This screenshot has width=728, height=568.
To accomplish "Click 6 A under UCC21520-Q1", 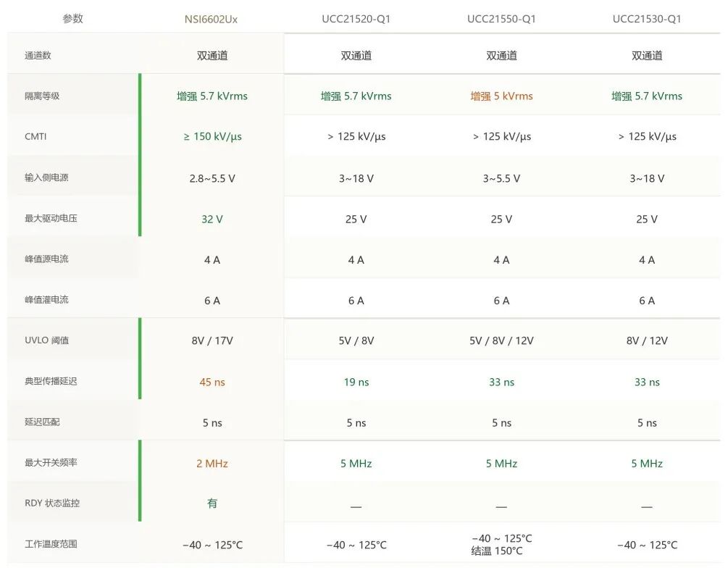I will coord(356,301).
